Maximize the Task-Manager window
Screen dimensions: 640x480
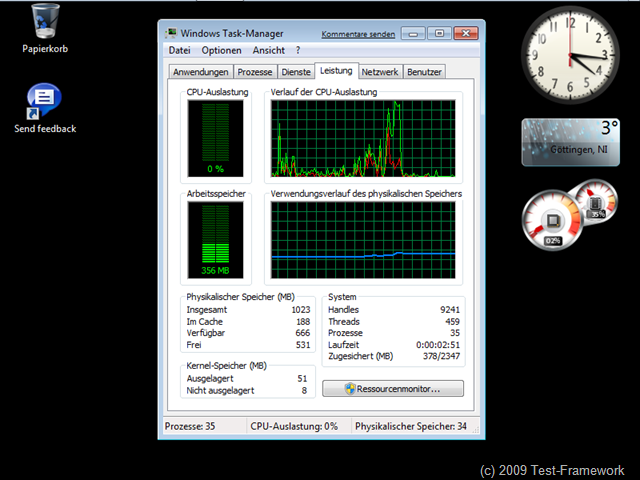point(439,33)
